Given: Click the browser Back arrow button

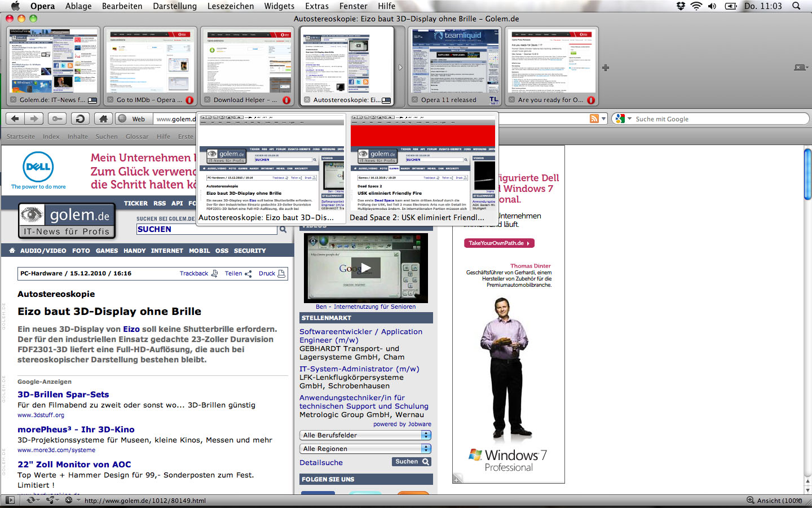Looking at the screenshot, I should point(15,119).
